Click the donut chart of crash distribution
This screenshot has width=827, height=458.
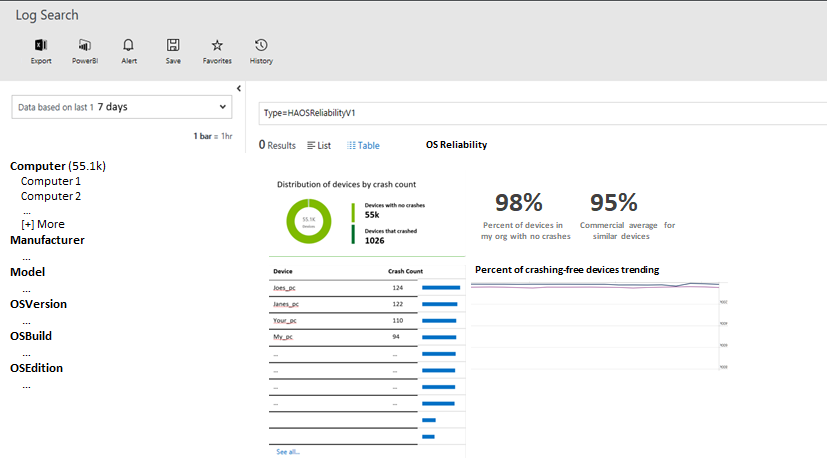tap(309, 221)
